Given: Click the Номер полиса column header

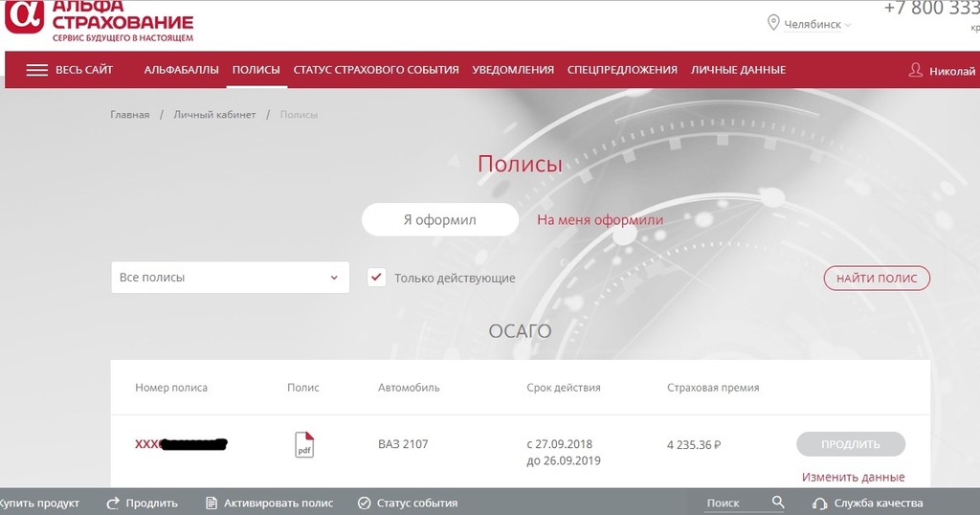Looking at the screenshot, I should (x=171, y=388).
